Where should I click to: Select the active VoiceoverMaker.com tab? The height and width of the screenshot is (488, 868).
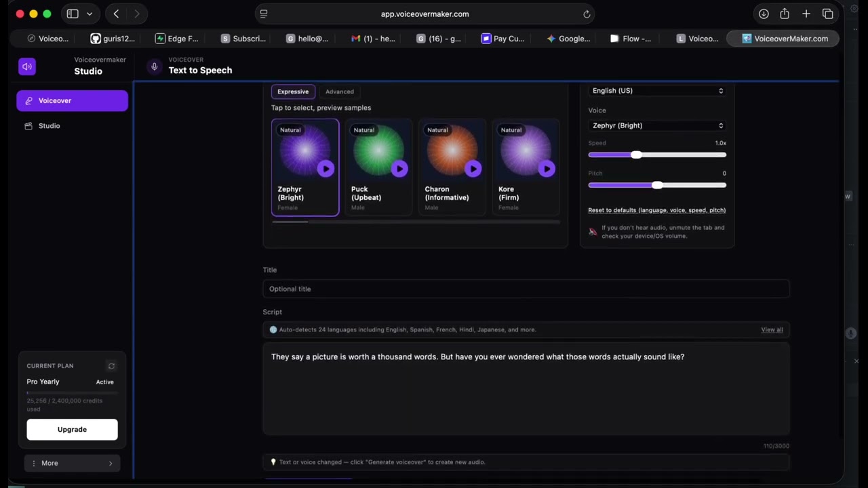tap(784, 39)
